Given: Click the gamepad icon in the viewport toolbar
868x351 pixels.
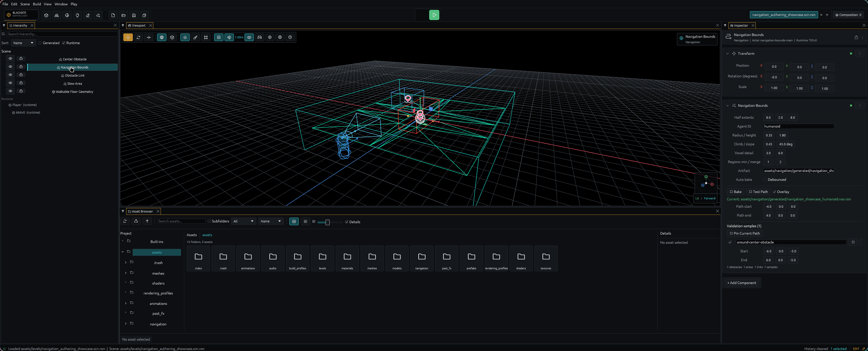Looking at the screenshot, I should [x=260, y=38].
